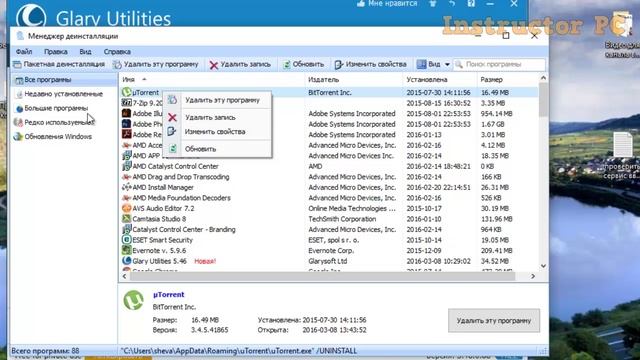
Task: Click the vertical scrollbar down arrow
Action: tap(543, 266)
